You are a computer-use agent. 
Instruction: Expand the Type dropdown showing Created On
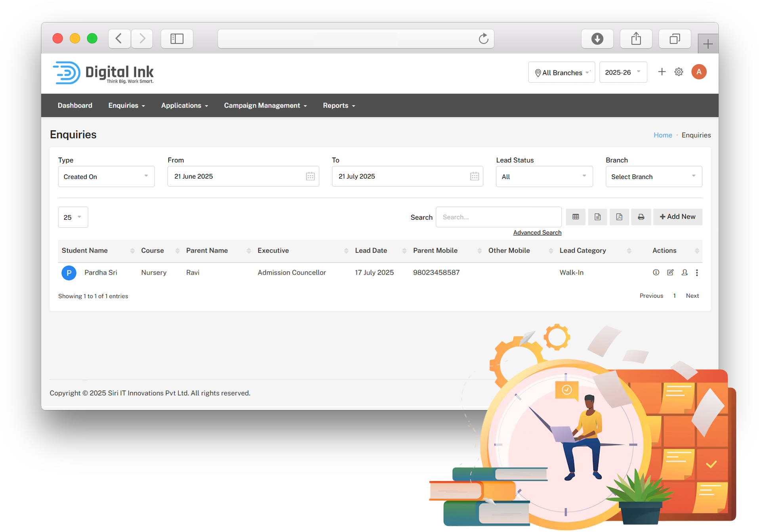[x=106, y=177]
